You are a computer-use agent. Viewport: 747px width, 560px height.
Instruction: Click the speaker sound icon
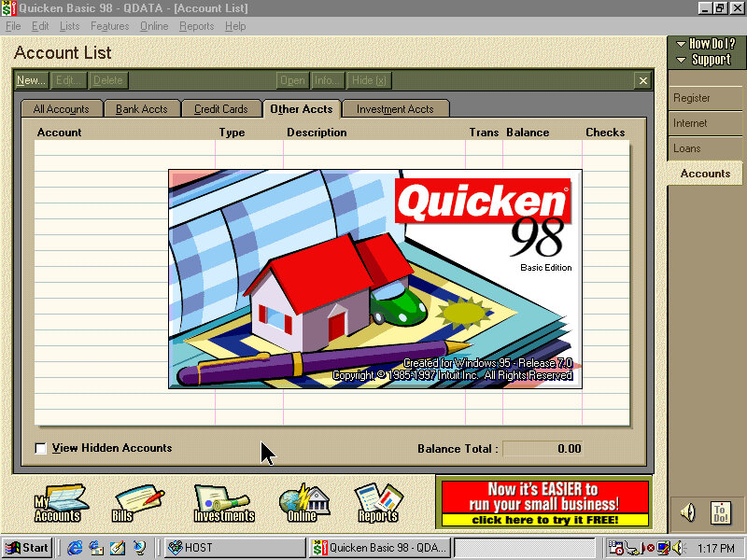pyautogui.click(x=688, y=511)
